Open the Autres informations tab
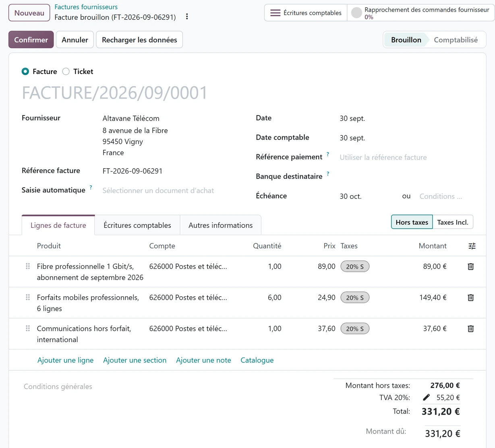The width and height of the screenshot is (495, 448). 221,225
